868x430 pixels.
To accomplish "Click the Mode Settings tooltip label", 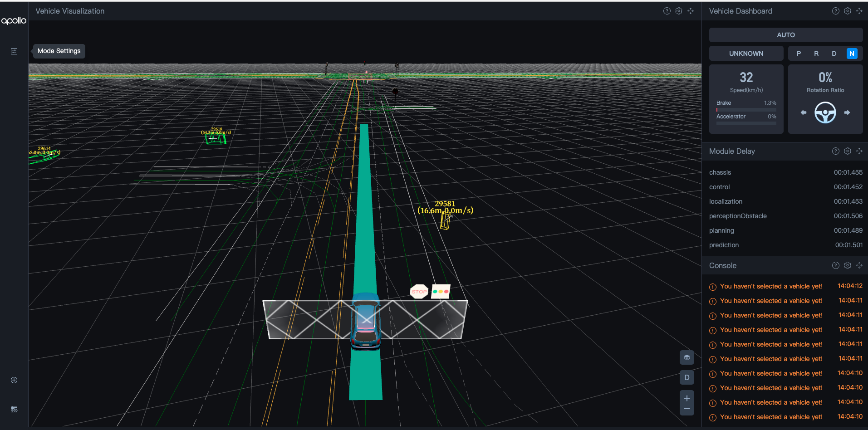I will (59, 51).
